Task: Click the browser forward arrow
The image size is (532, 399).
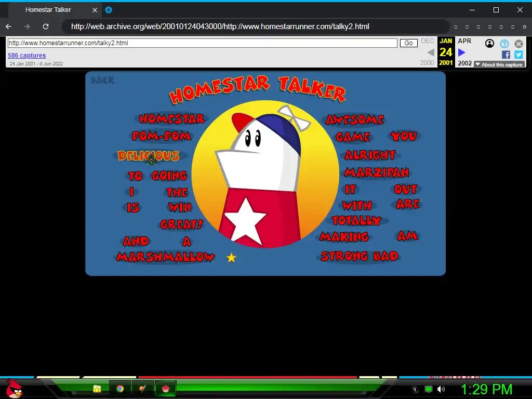Action: point(27,26)
